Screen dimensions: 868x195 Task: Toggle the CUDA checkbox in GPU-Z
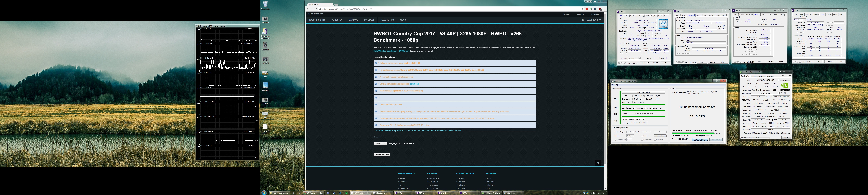[x=762, y=133]
